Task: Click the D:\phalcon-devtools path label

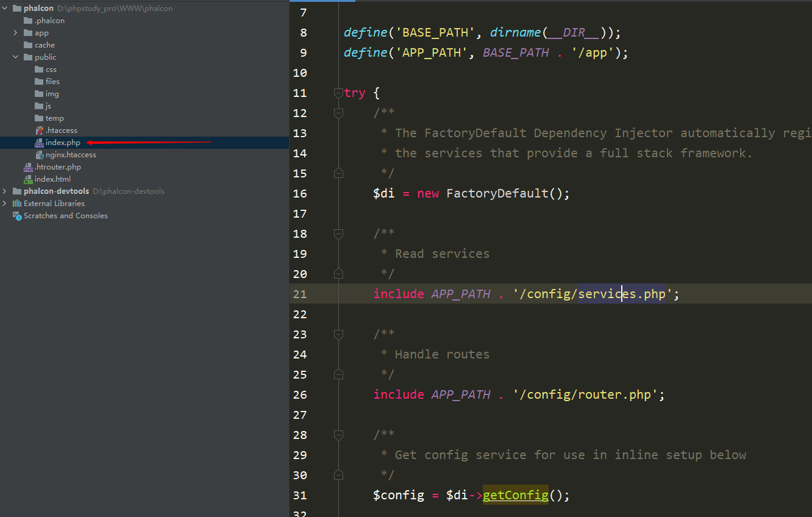Action: pos(129,191)
